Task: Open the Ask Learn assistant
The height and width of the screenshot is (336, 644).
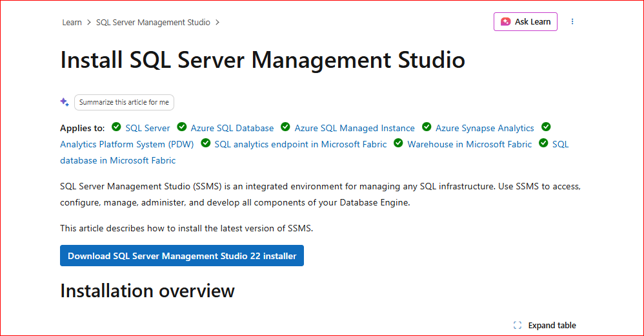Action: click(x=525, y=22)
